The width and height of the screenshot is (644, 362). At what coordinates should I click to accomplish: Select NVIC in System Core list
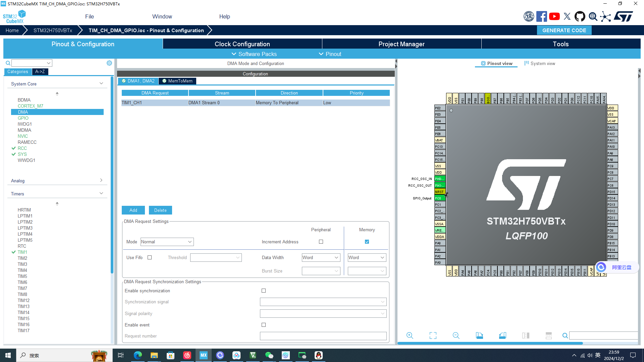pyautogui.click(x=23, y=136)
